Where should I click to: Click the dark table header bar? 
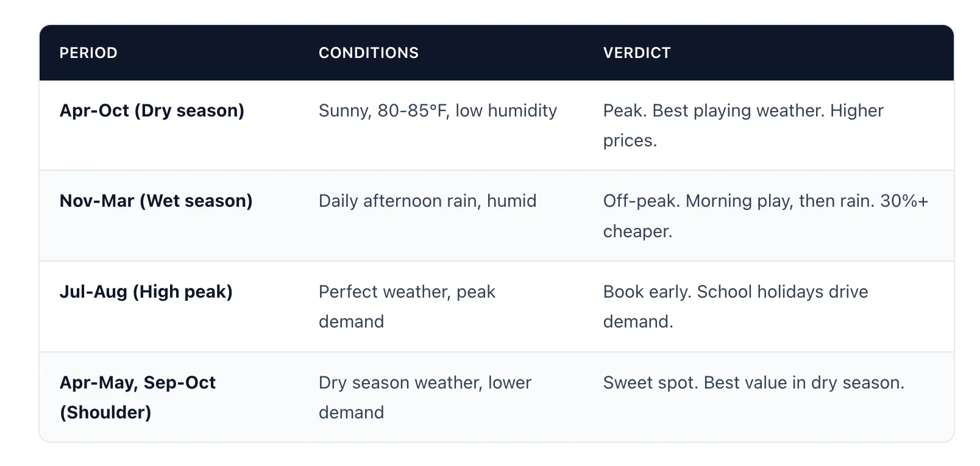point(497,53)
